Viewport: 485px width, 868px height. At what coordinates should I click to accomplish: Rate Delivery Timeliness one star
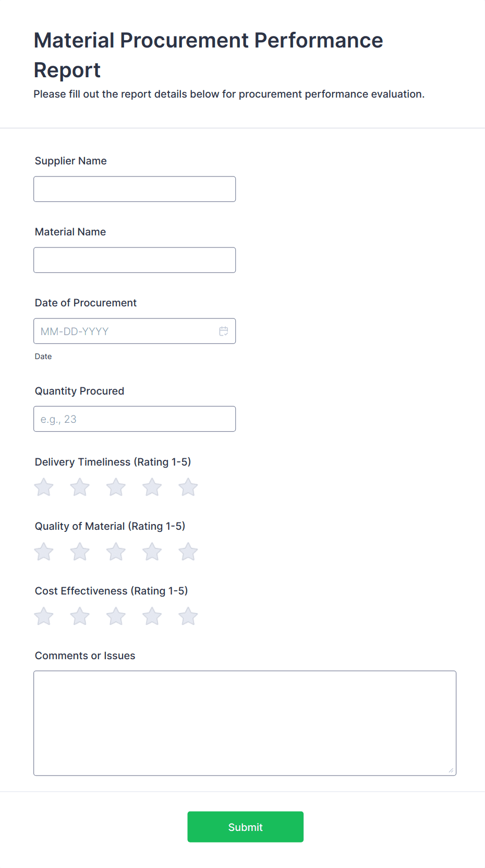[44, 487]
